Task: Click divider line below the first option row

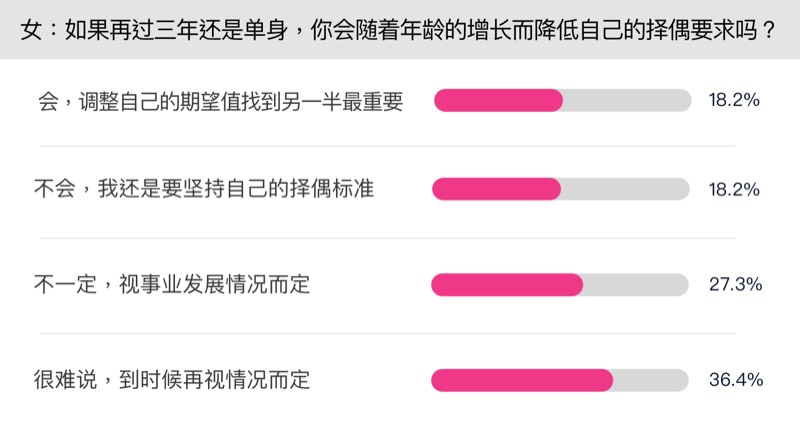Action: pyautogui.click(x=400, y=146)
